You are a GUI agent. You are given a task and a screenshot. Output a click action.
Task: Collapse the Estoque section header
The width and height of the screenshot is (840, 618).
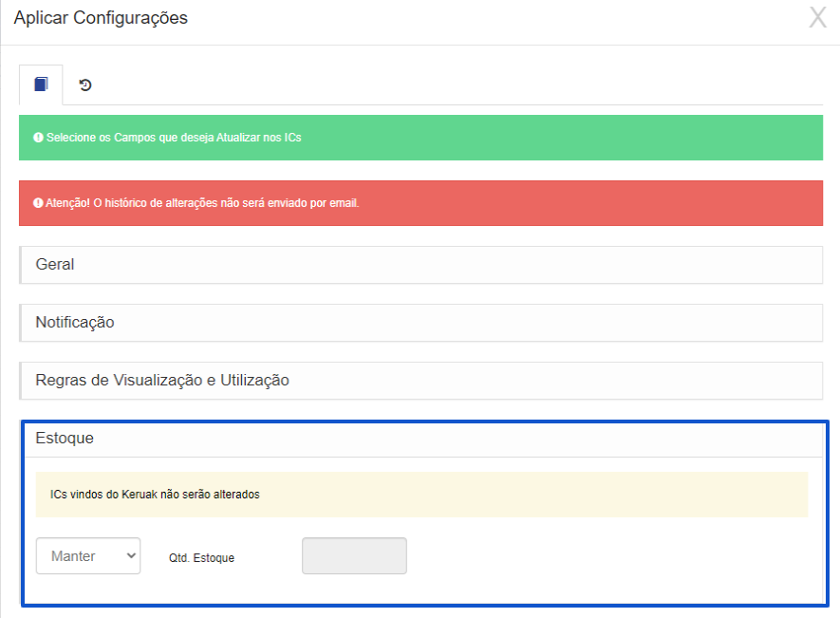click(423, 439)
